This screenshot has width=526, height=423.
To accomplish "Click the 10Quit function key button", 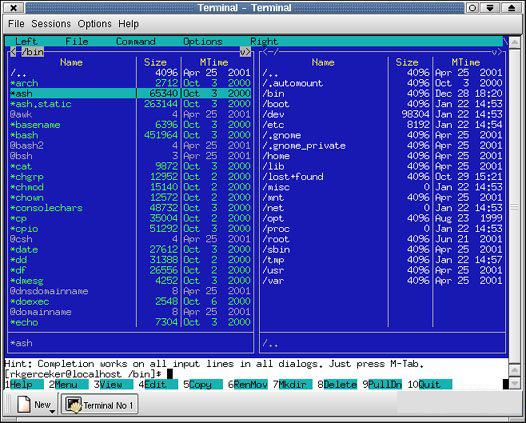I will point(430,384).
